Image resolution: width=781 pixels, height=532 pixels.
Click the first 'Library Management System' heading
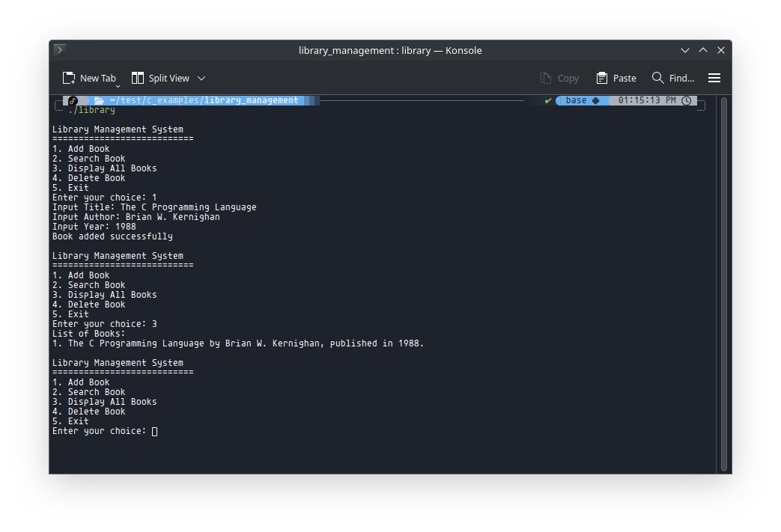[x=118, y=129]
